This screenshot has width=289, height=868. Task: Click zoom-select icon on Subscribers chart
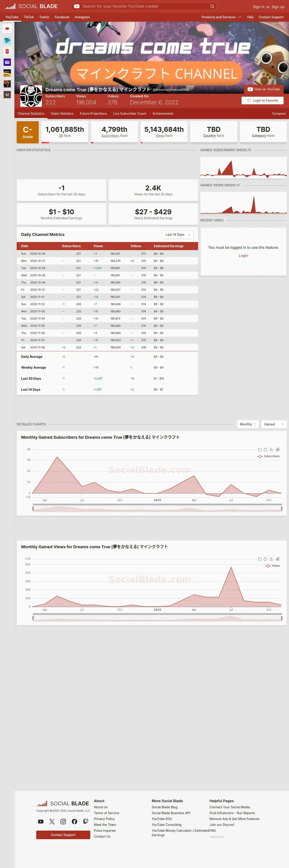pos(259,450)
